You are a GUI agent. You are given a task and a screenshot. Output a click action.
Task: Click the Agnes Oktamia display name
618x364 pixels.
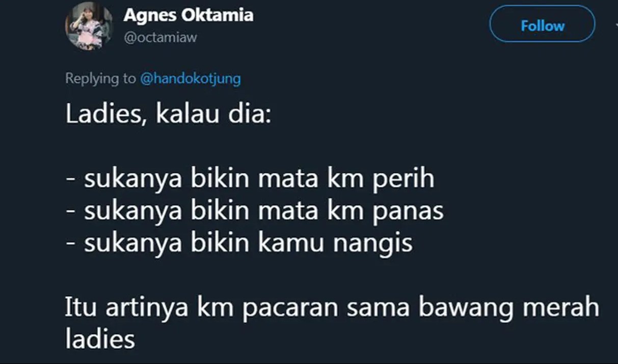[x=188, y=15]
